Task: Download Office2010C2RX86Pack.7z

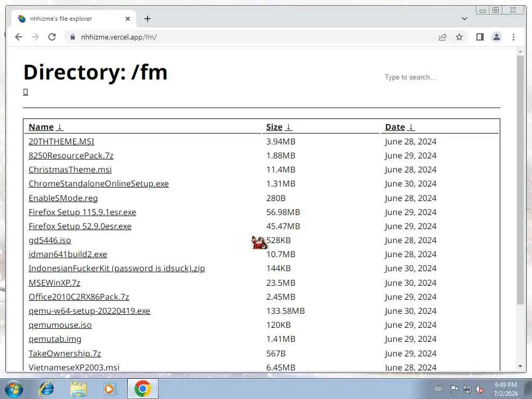Action: pyautogui.click(x=79, y=297)
